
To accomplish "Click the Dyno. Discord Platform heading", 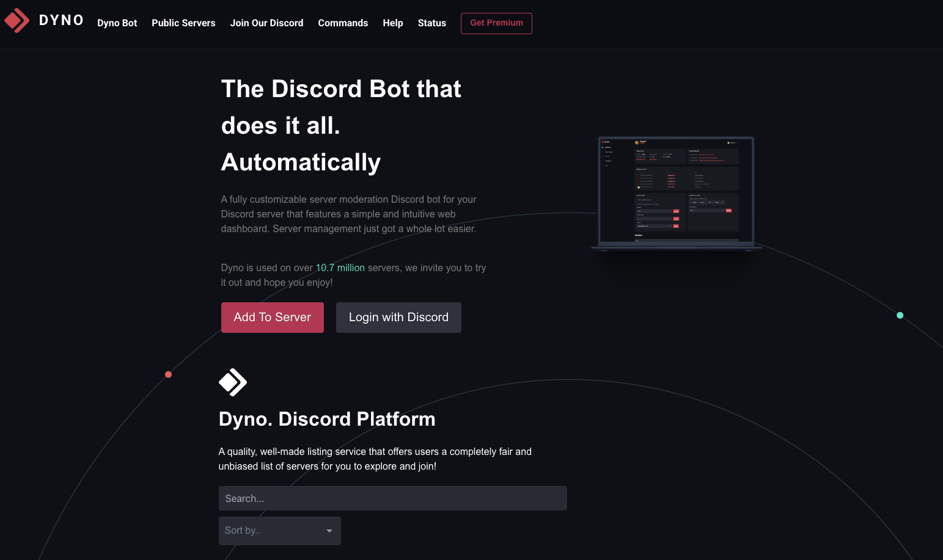I will click(327, 419).
